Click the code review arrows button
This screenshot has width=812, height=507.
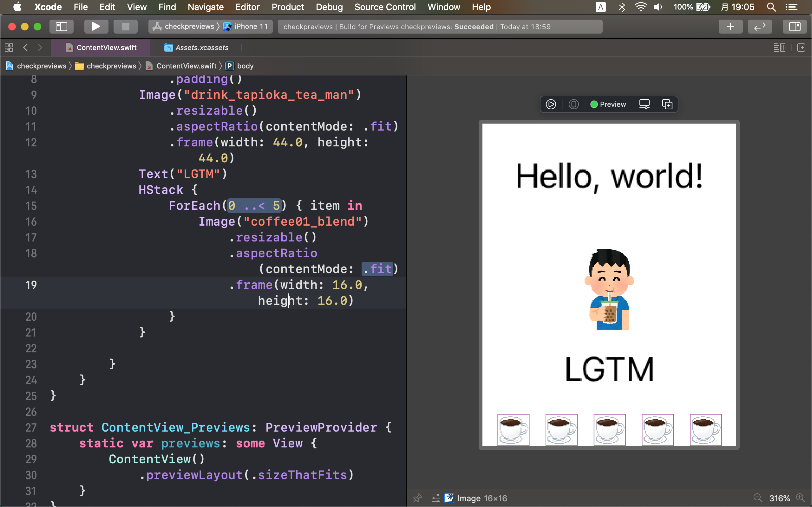760,27
